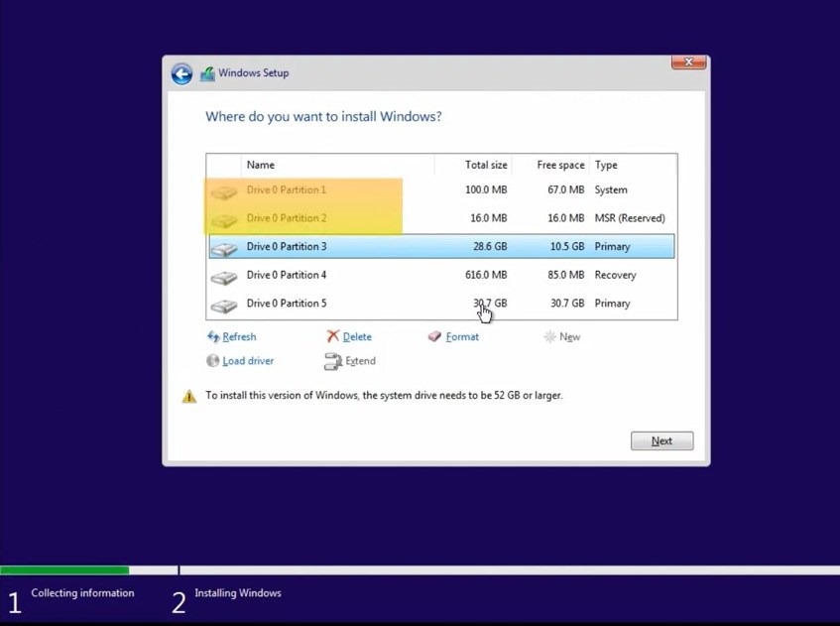This screenshot has height=626, width=840.
Task: Click the Extend partition link
Action: click(360, 361)
